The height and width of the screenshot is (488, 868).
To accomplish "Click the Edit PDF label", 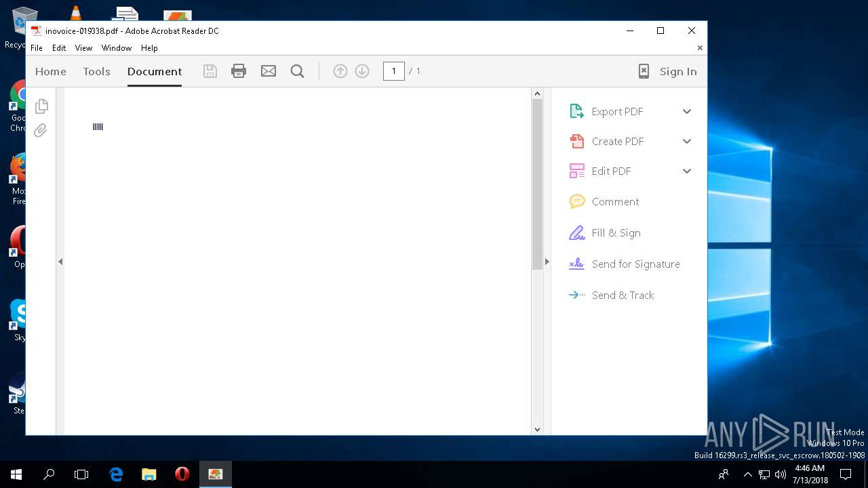I will coord(611,171).
